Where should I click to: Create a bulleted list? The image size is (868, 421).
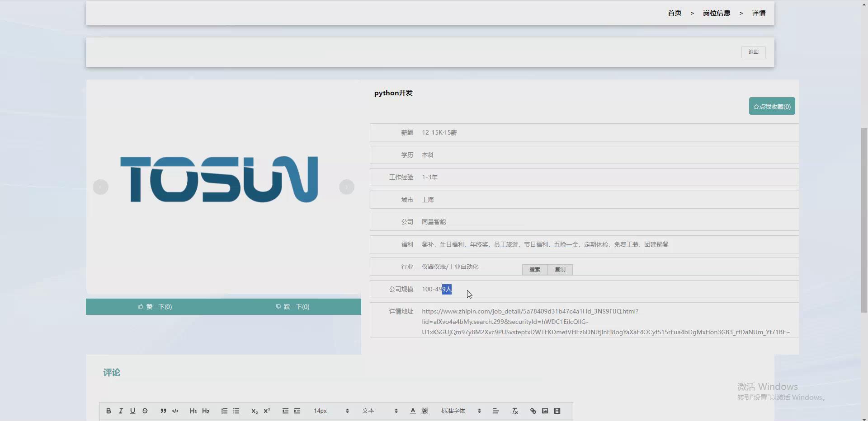pyautogui.click(x=236, y=411)
